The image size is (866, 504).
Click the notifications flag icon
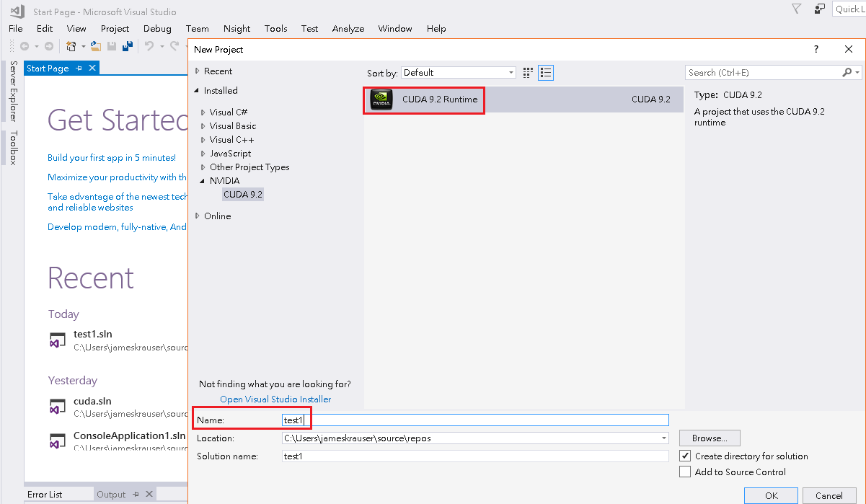[796, 9]
